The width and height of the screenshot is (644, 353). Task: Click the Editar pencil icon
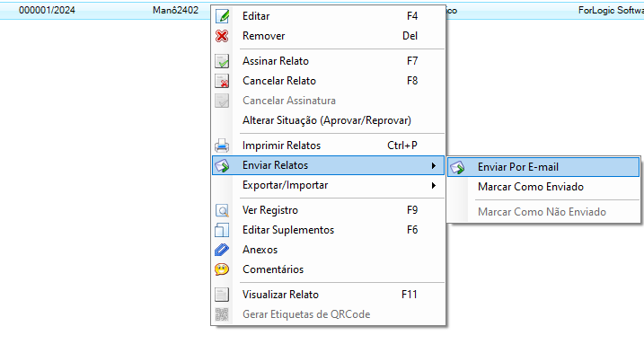[x=222, y=16]
